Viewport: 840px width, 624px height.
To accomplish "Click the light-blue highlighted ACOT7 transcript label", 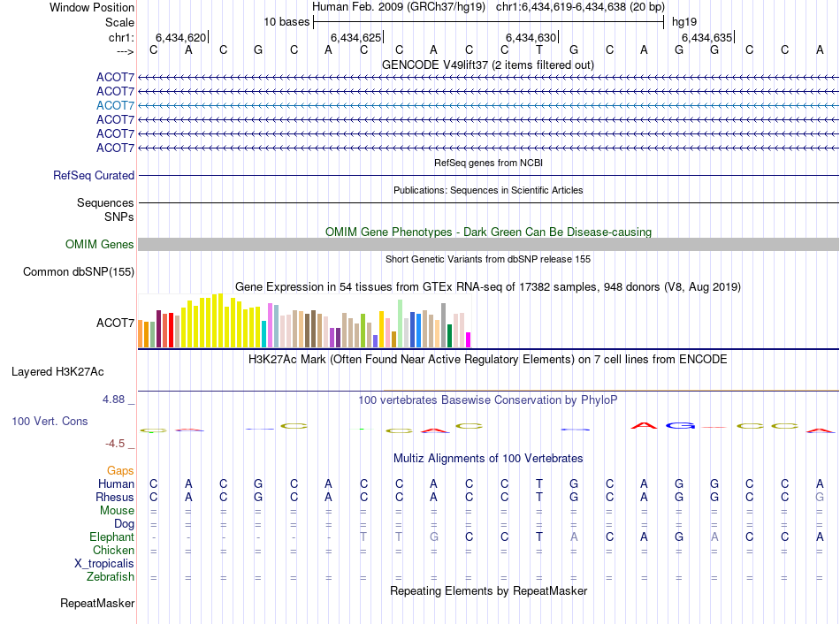I will pos(115,105).
